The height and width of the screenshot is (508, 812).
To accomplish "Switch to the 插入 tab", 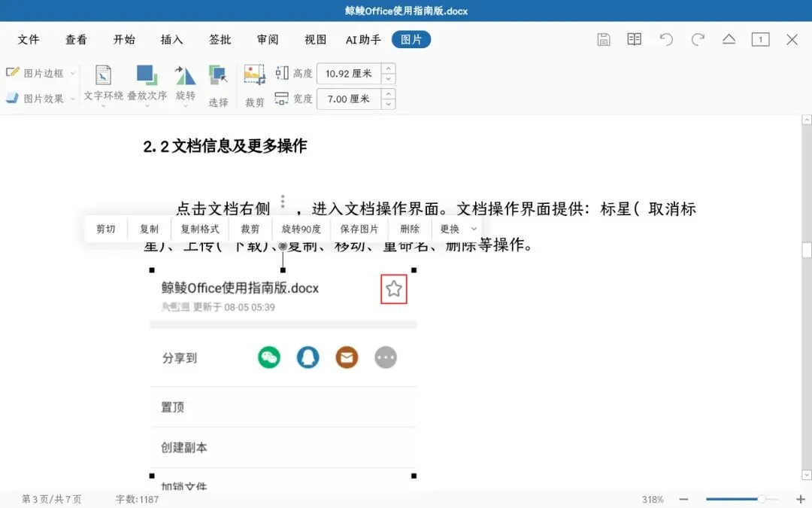I will coord(172,39).
